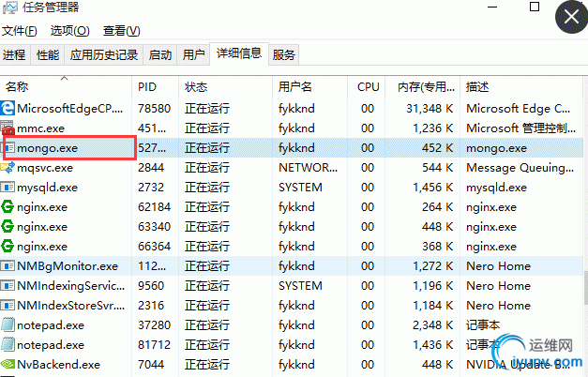Switch to the 性能 tab
Screen dimensions: 588x377
click(48, 55)
